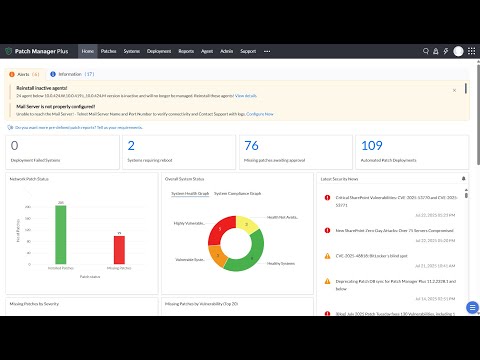Open the Systems menu
480x360 pixels.
(x=132, y=51)
